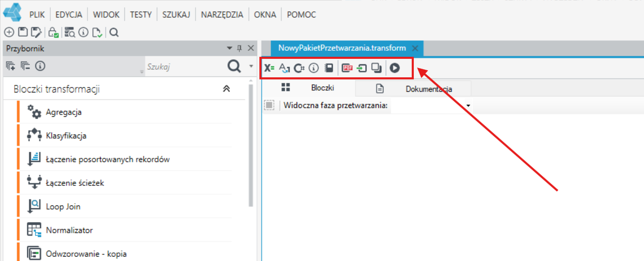Click the info icon in the main toolbar

[x=83, y=32]
